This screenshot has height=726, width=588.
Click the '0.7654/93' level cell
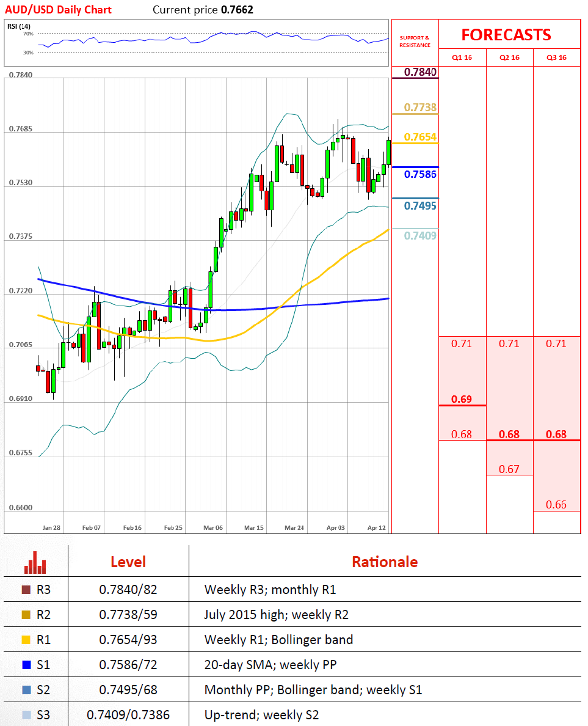(128, 639)
